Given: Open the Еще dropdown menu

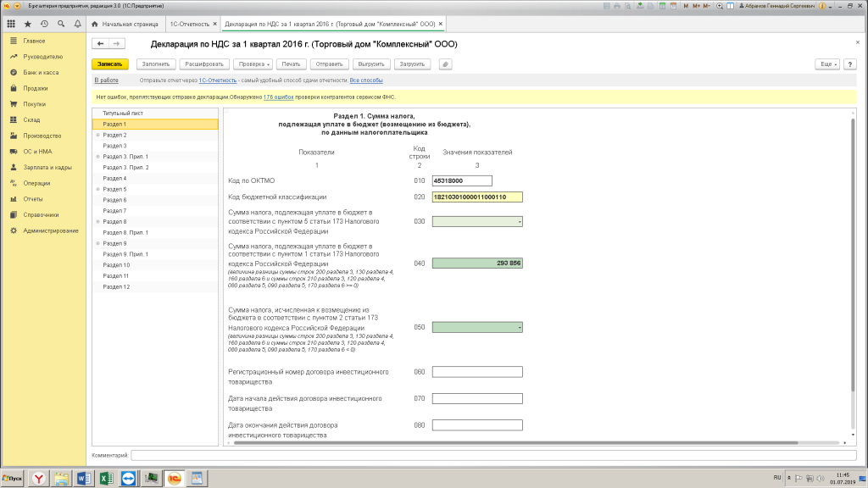Looking at the screenshot, I should pos(827,64).
